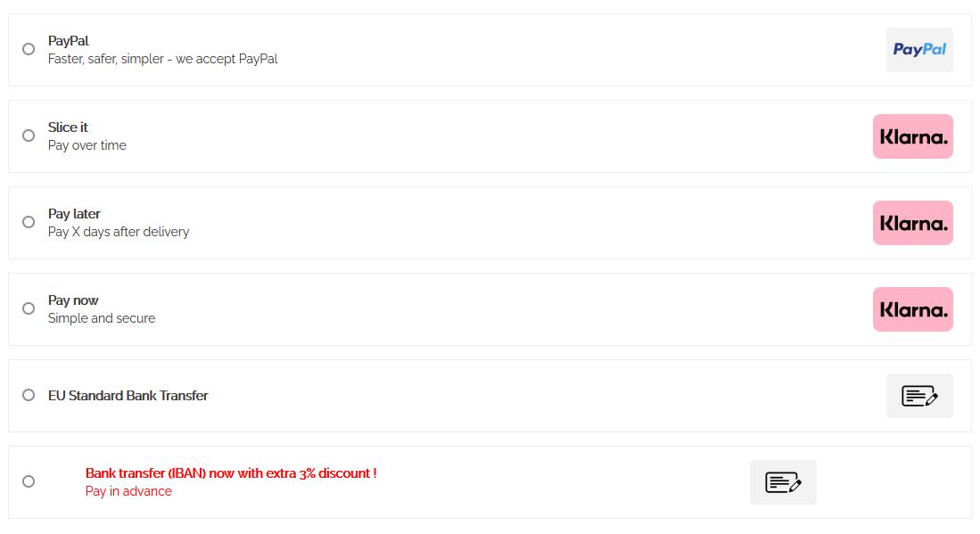Click the red Pay in advance text

coord(128,491)
